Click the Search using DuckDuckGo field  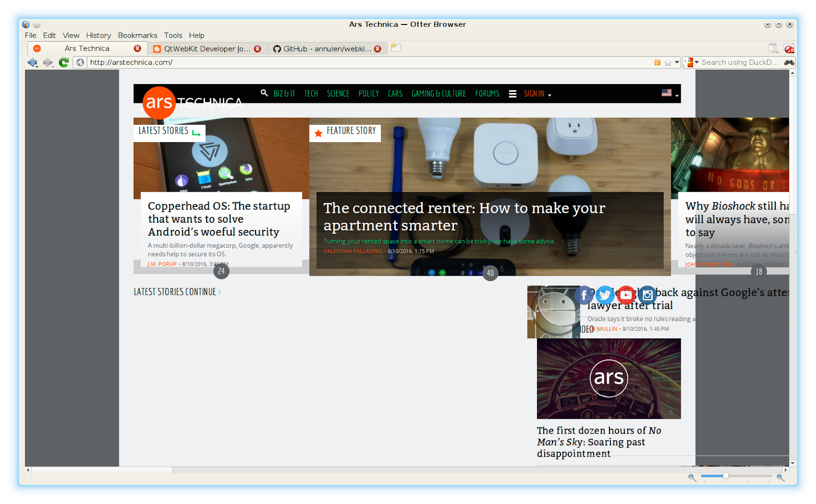[x=741, y=62]
